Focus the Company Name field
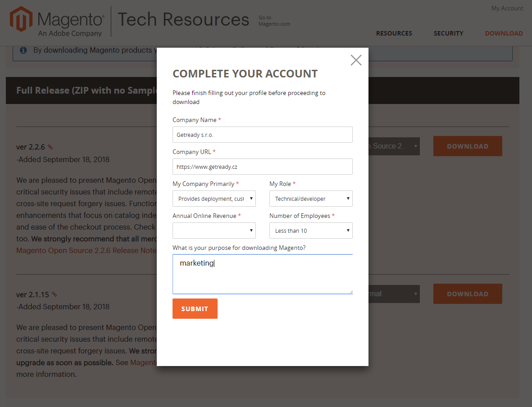The height and width of the screenshot is (407, 532). coord(262,135)
